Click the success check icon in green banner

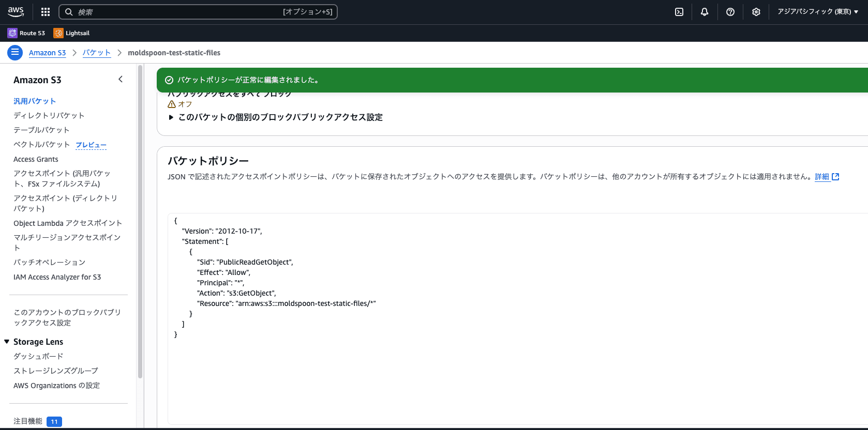169,80
